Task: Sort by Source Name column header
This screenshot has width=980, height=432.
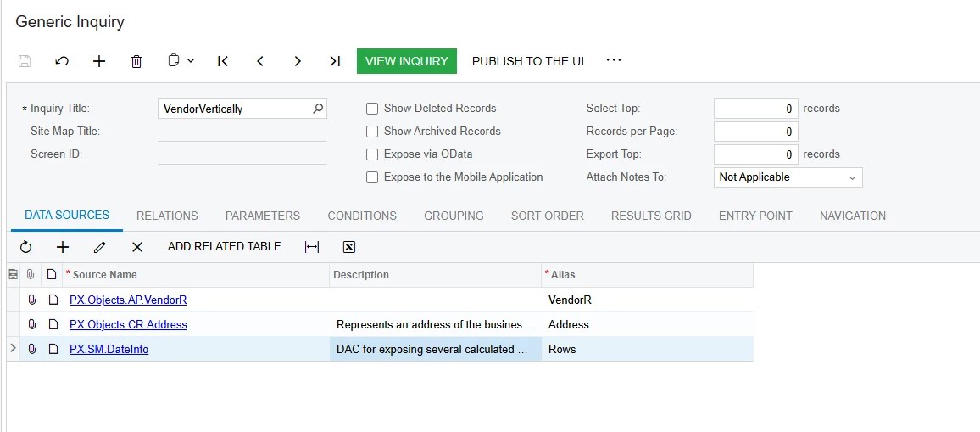Action: (x=196, y=275)
